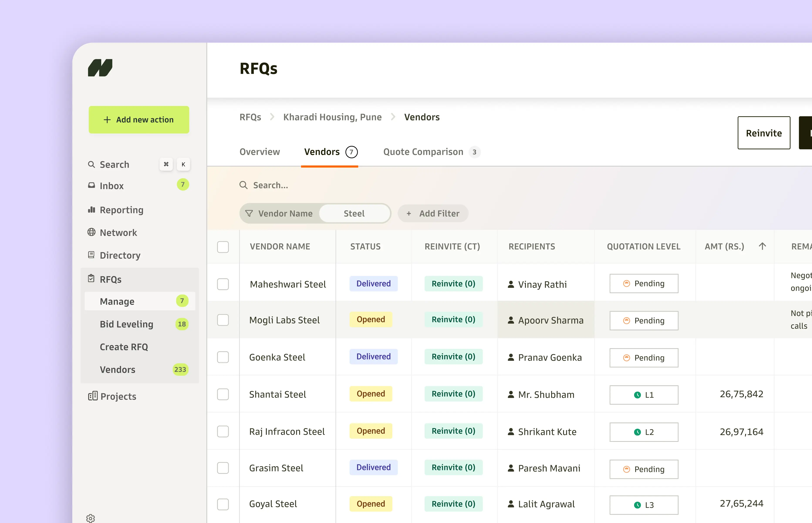
Task: Focus the vendor Search field
Action: 271,185
